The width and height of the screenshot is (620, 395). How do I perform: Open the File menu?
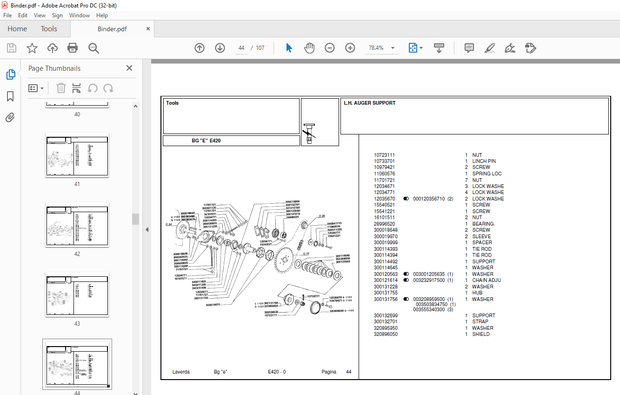(8, 15)
